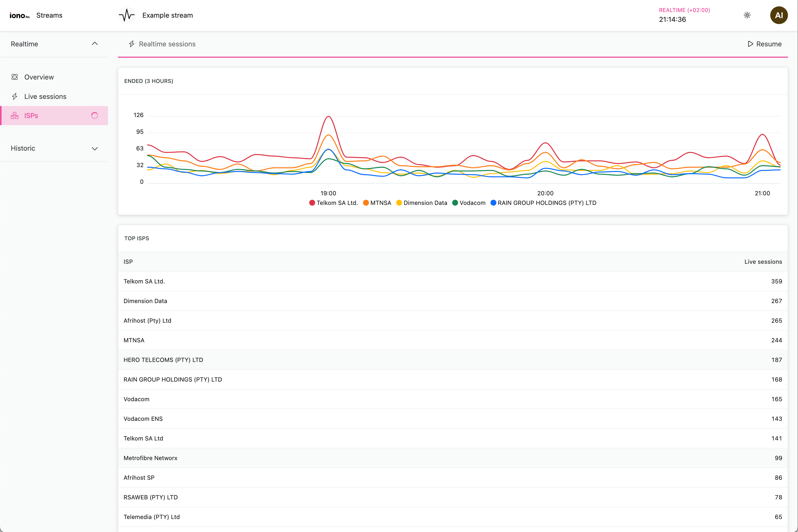Click the Overview atom icon
798x532 pixels.
pyautogui.click(x=14, y=77)
